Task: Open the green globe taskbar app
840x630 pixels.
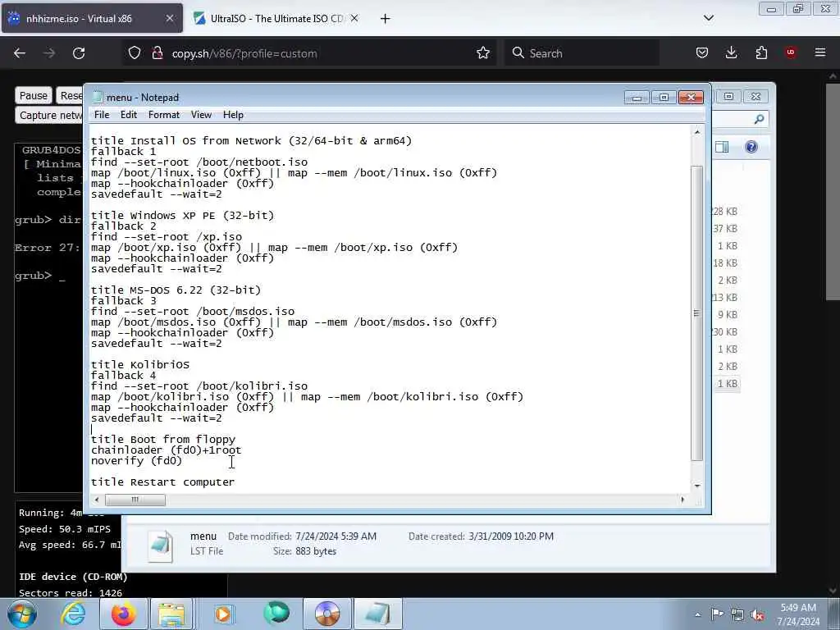Action: (x=276, y=613)
